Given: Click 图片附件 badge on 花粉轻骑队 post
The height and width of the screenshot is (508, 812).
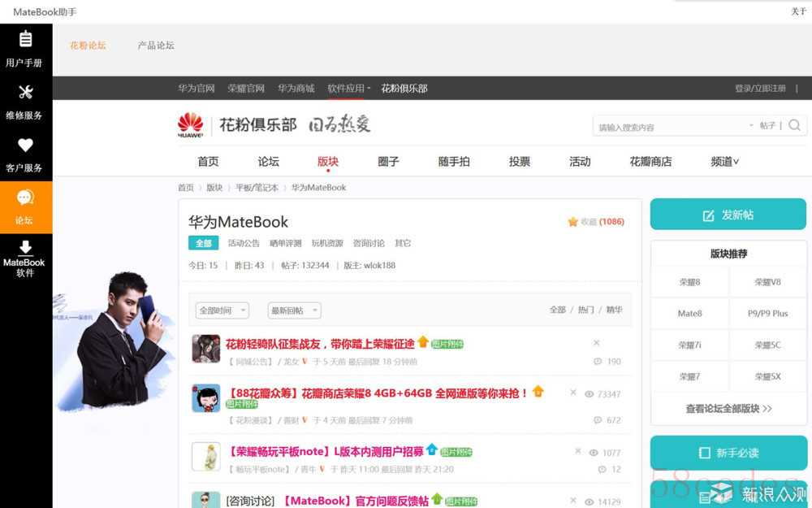Looking at the screenshot, I should coord(447,344).
